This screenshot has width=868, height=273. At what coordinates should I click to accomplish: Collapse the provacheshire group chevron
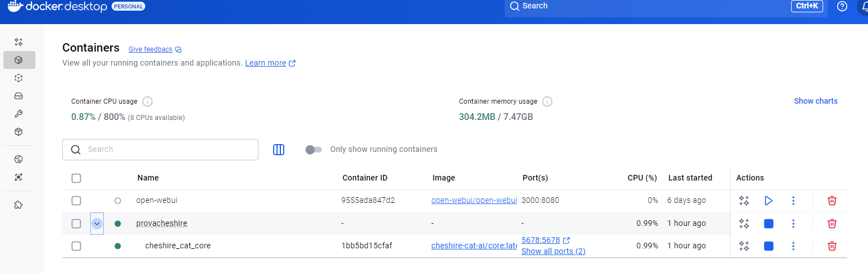coord(97,224)
